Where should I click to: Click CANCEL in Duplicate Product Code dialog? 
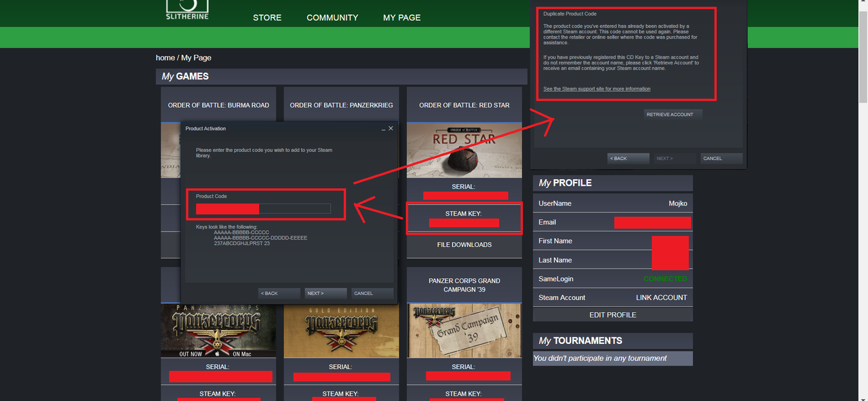click(x=722, y=158)
